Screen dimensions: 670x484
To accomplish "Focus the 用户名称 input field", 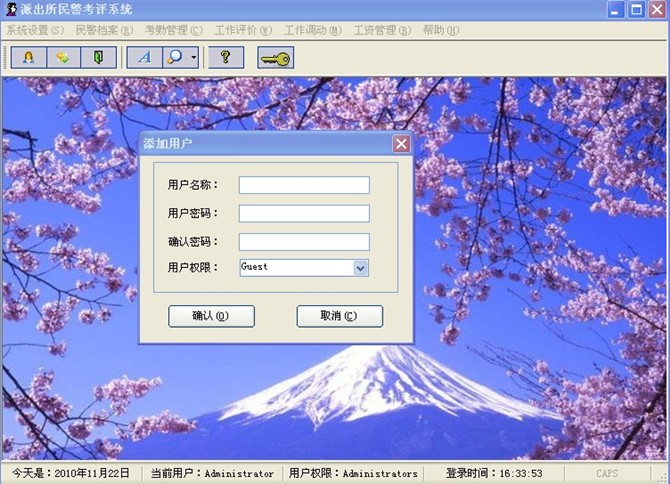I will (x=304, y=185).
